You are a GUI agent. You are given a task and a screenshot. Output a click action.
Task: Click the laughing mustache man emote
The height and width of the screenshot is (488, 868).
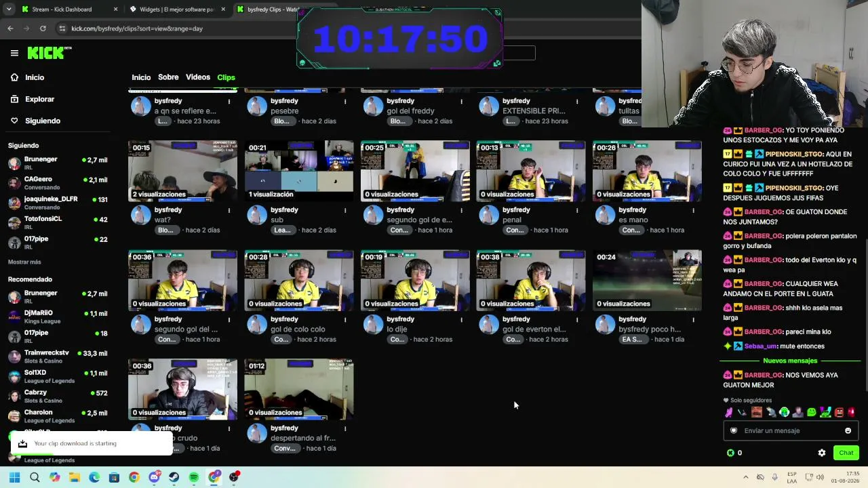[x=757, y=412]
